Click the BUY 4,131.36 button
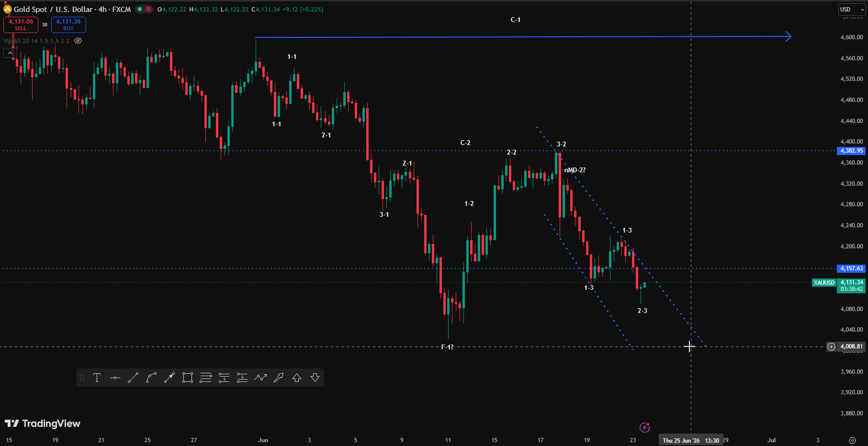The image size is (868, 446). point(68,24)
